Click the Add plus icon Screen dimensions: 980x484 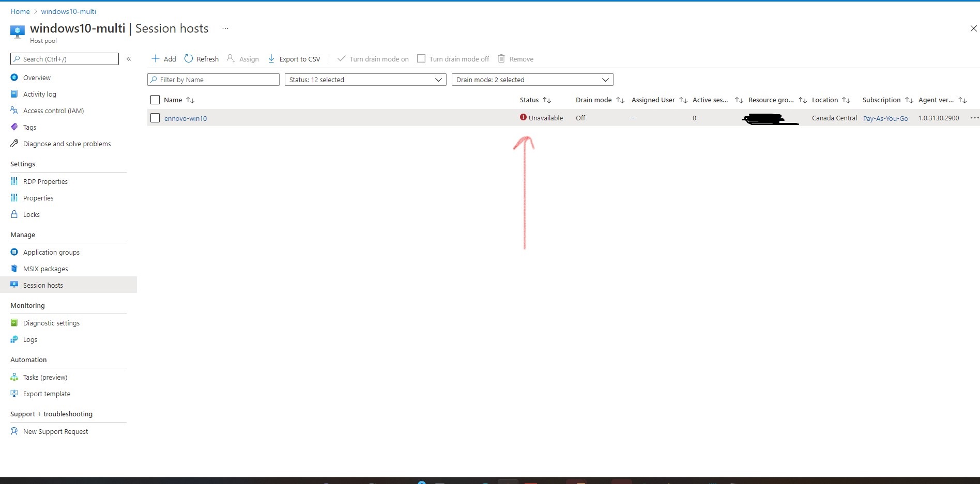point(155,58)
